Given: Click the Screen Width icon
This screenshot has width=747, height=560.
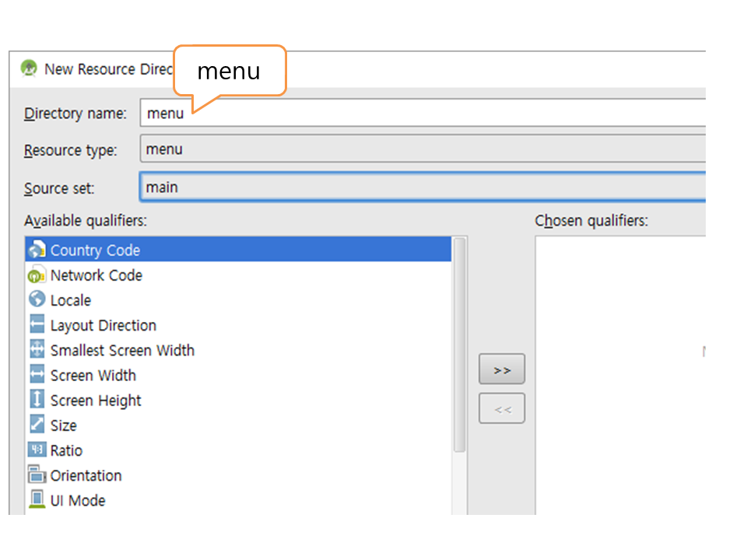Looking at the screenshot, I should click(37, 375).
